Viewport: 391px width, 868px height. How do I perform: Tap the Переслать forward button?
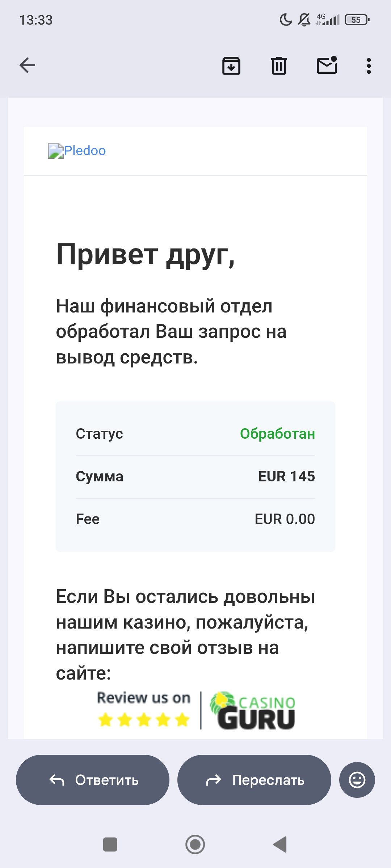pos(254,780)
